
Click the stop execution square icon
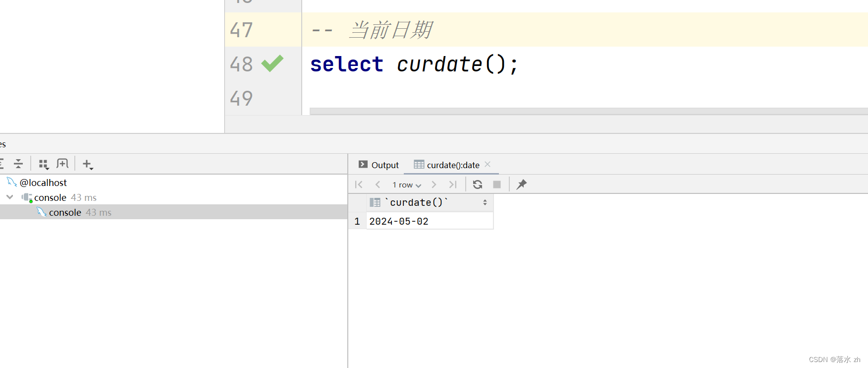click(497, 184)
